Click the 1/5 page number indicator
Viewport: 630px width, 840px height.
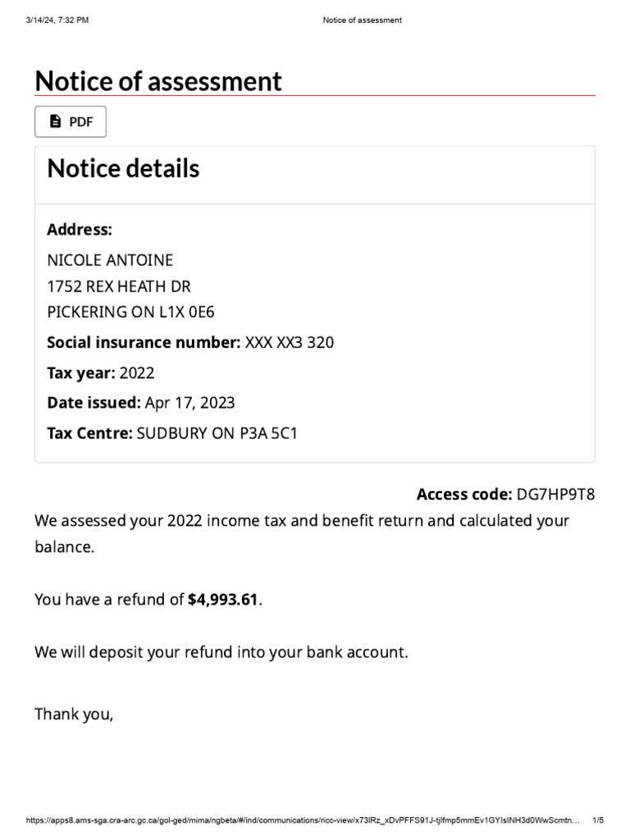coord(598,820)
